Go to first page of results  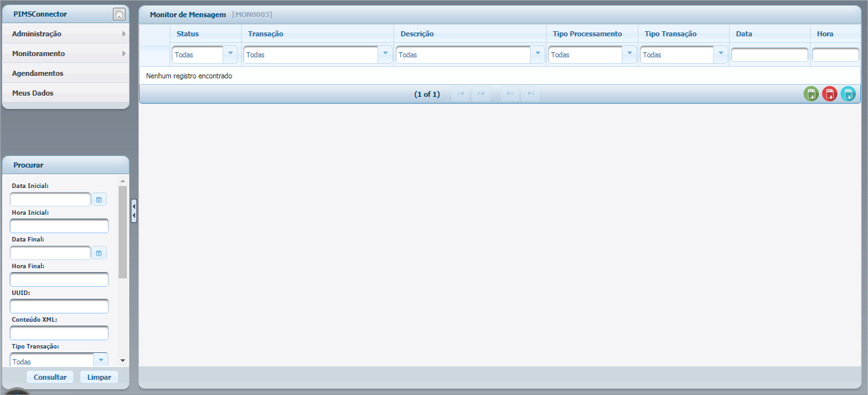click(x=460, y=94)
